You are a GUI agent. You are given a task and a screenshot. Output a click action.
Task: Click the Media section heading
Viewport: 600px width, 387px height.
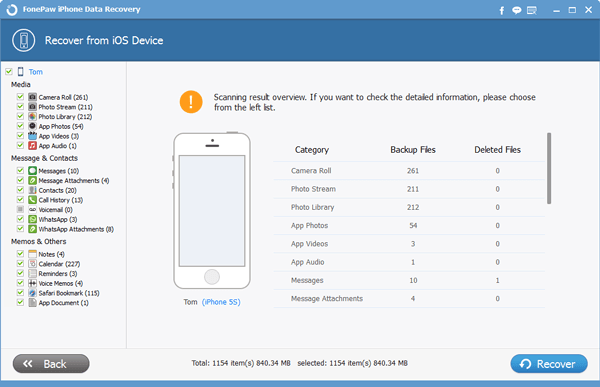[x=21, y=84]
